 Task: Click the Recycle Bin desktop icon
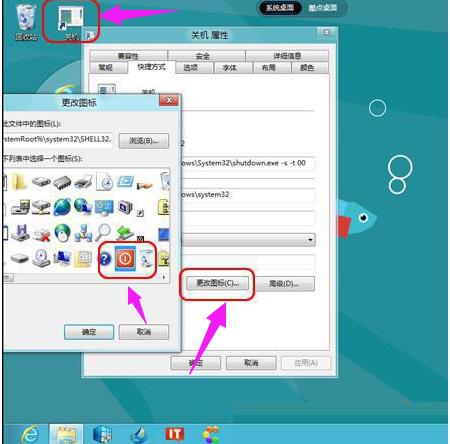tap(26, 22)
